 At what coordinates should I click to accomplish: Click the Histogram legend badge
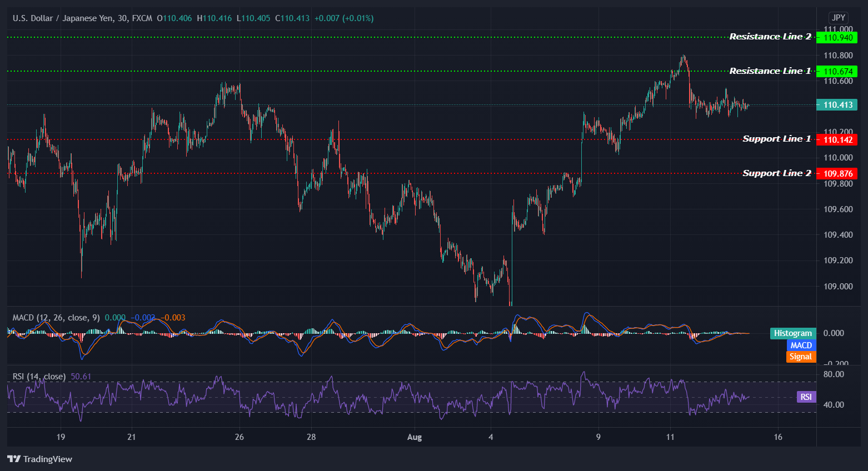coord(792,333)
